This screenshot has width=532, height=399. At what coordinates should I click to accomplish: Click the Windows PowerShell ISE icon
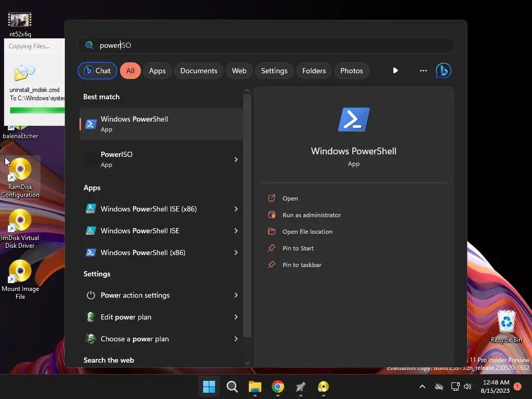click(x=90, y=231)
